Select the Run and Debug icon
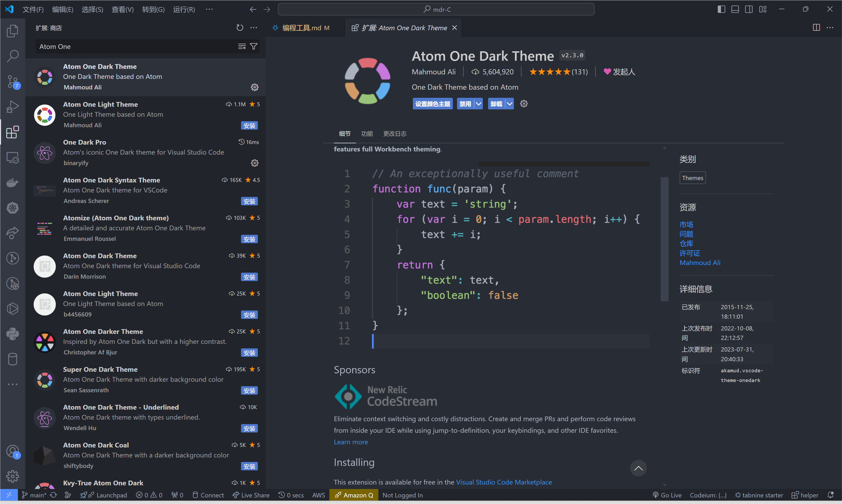 [x=13, y=106]
